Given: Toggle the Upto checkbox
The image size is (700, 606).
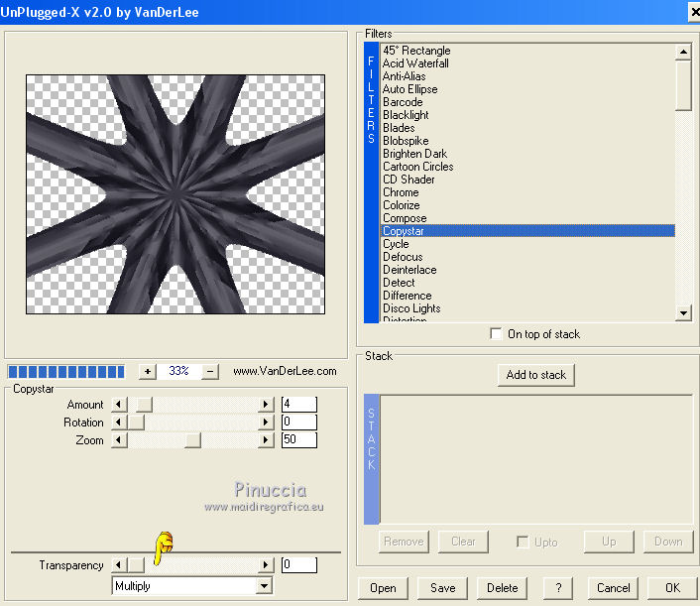Looking at the screenshot, I should [523, 542].
